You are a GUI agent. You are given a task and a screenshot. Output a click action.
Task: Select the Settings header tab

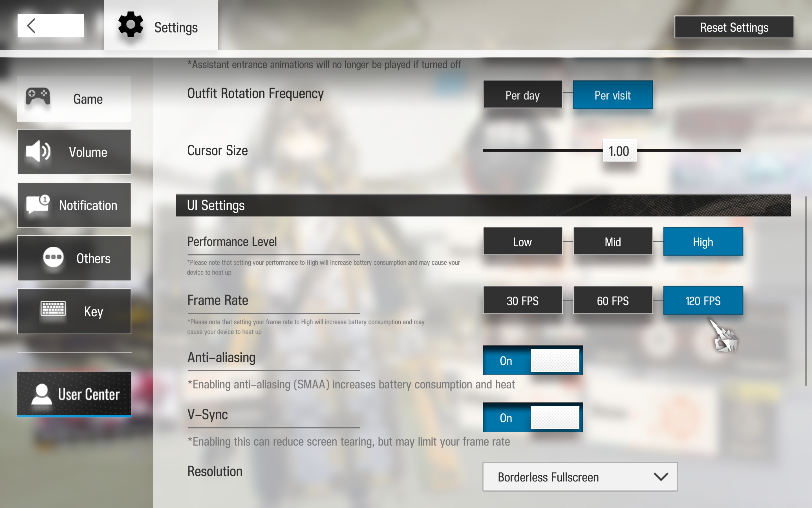click(x=161, y=25)
